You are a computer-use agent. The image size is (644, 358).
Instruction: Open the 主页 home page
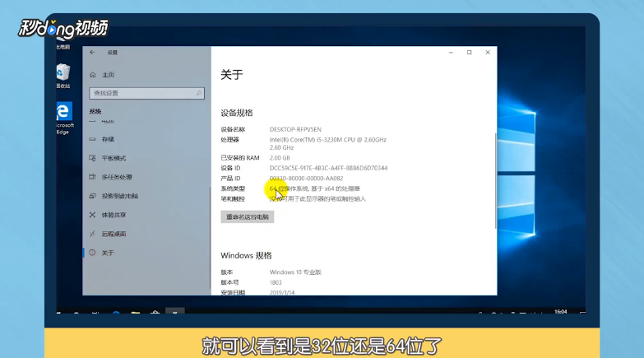102,75
